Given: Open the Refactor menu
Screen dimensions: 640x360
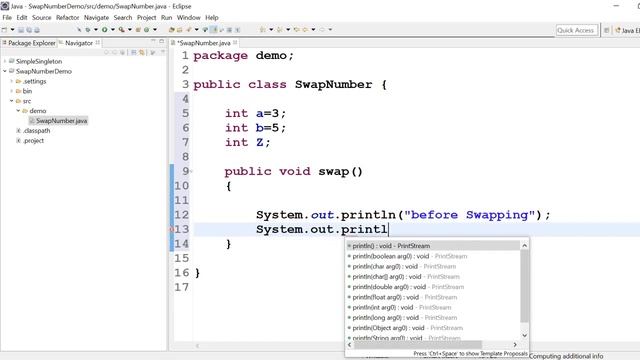Looking at the screenshot, I should click(67, 18).
